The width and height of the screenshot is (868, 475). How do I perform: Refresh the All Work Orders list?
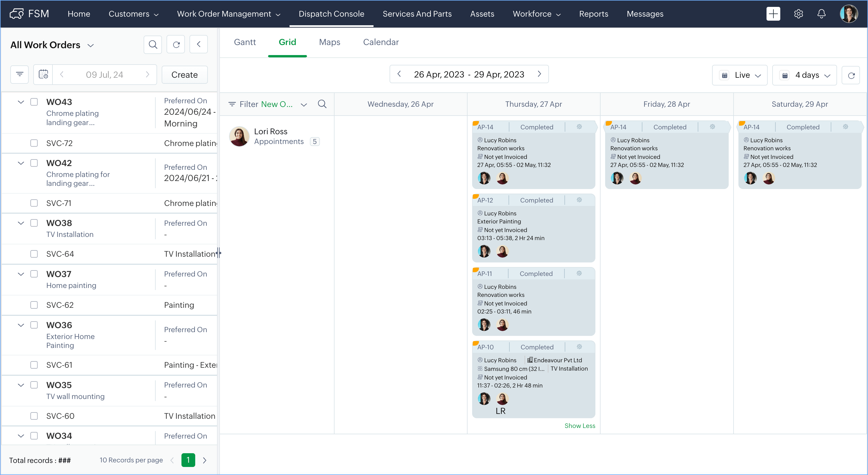[x=176, y=44]
